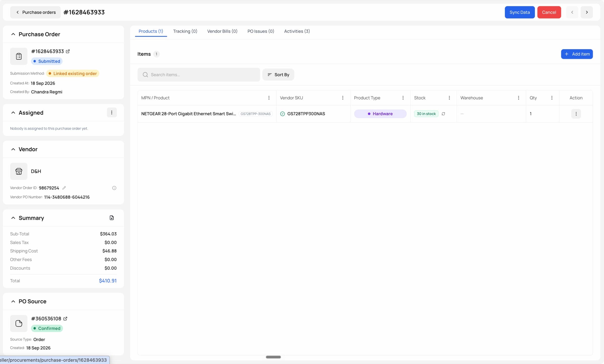Click Vendor Order ID 98679254
This screenshot has height=364, width=604.
click(x=49, y=188)
